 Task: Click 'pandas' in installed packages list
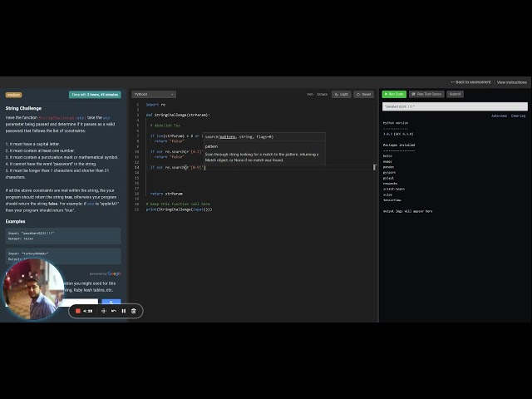pos(388,167)
